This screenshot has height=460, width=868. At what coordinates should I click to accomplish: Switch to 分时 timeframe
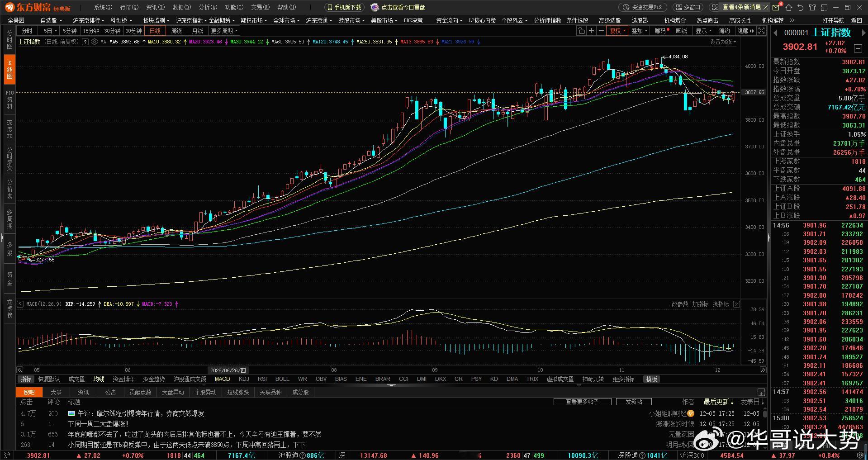click(27, 31)
